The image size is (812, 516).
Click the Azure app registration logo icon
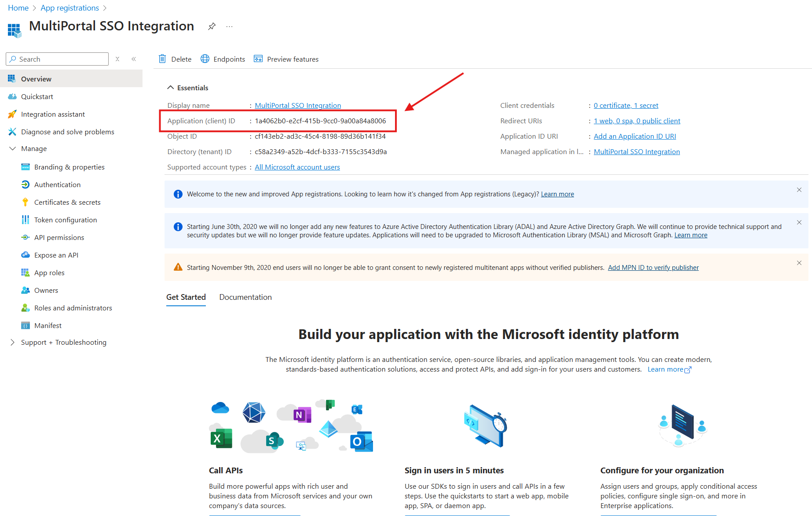[15, 30]
